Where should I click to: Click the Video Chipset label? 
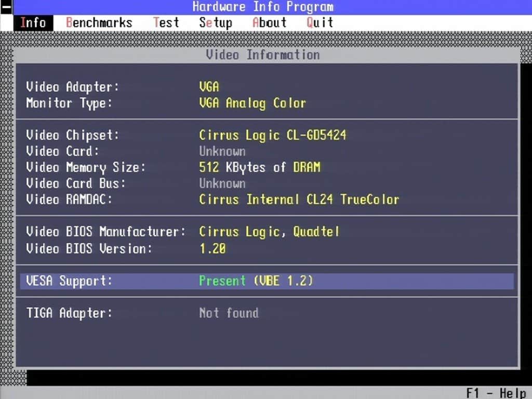click(x=73, y=136)
